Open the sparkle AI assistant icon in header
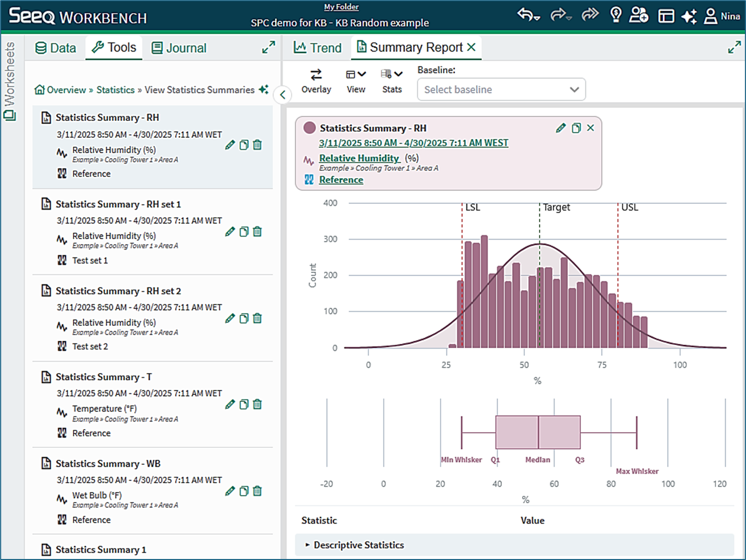The width and height of the screenshot is (746, 560). (x=689, y=16)
